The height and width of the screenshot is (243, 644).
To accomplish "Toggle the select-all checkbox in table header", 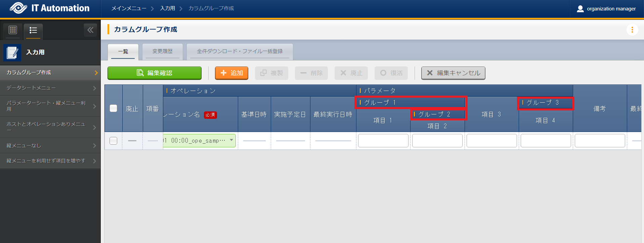I will point(114,108).
